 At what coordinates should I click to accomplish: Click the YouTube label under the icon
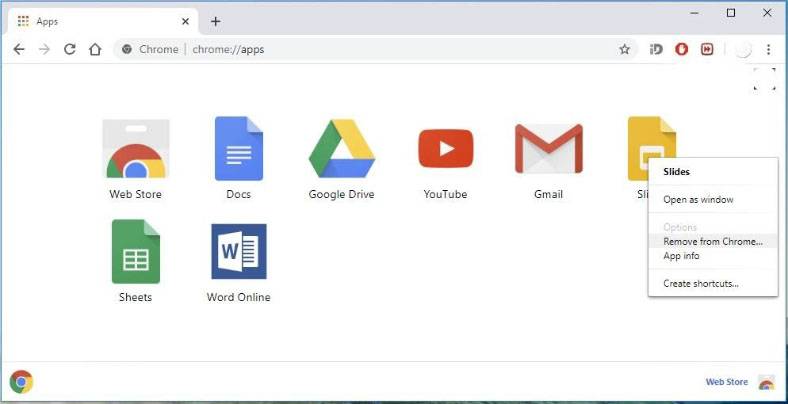[x=445, y=194]
